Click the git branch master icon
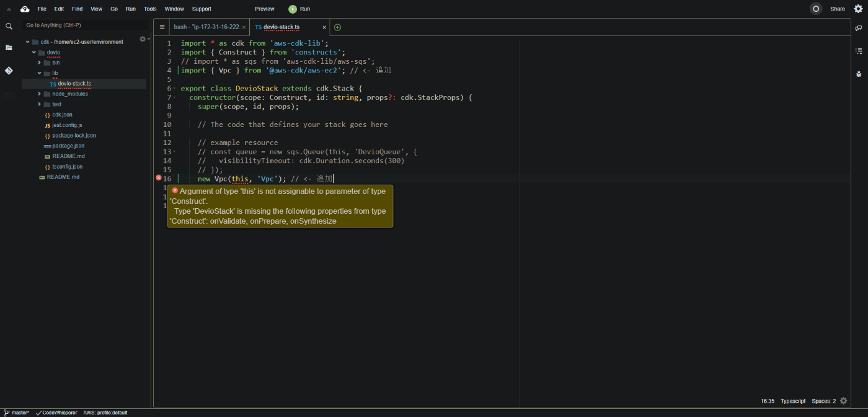868x417 pixels. pos(6,413)
